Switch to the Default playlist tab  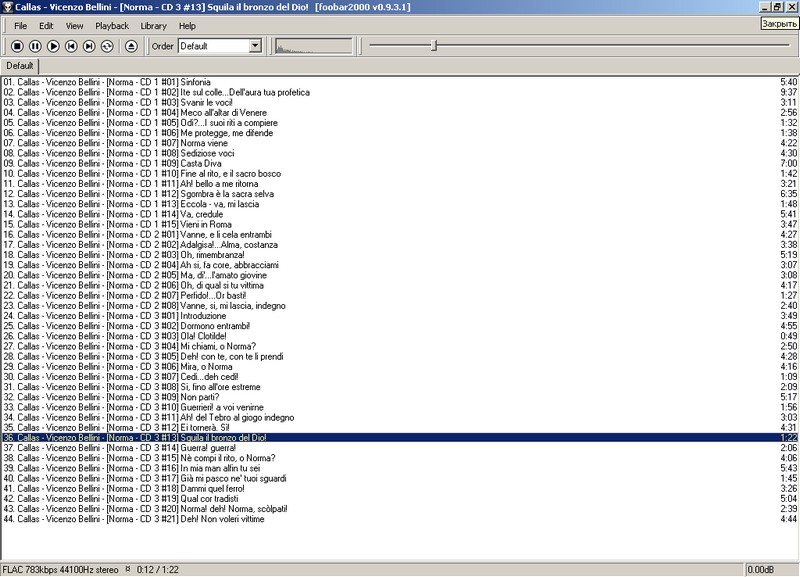(19, 66)
